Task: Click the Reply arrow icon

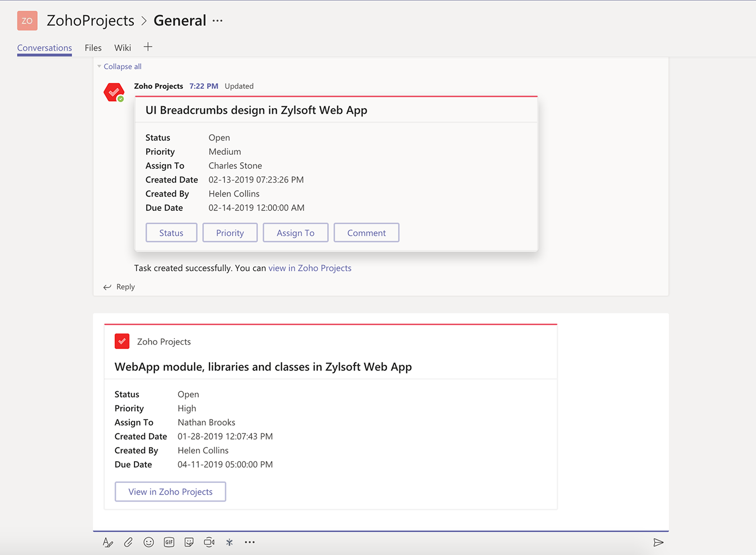Action: [107, 287]
